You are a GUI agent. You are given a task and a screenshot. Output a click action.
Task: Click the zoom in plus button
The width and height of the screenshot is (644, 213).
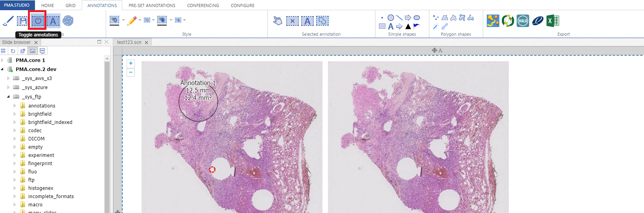pyautogui.click(x=131, y=64)
